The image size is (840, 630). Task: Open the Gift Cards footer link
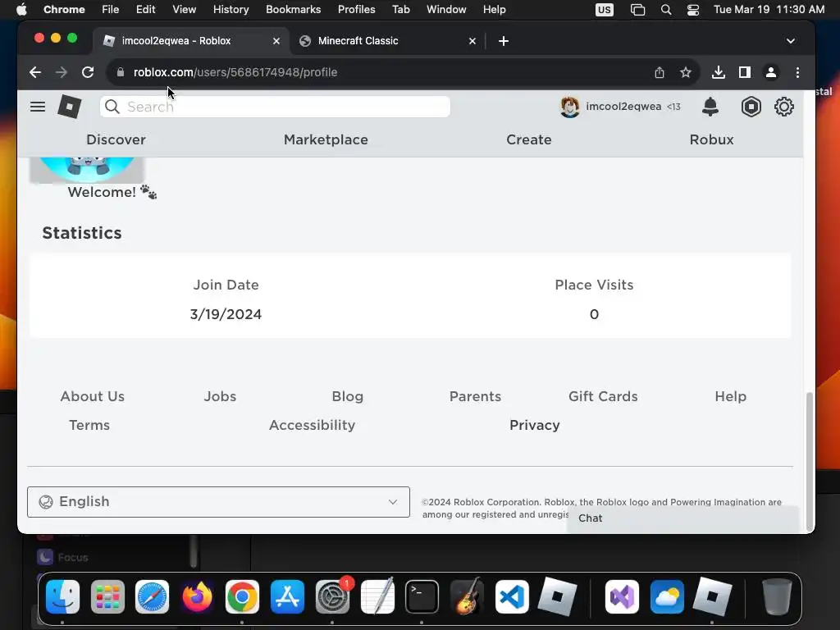click(x=603, y=396)
